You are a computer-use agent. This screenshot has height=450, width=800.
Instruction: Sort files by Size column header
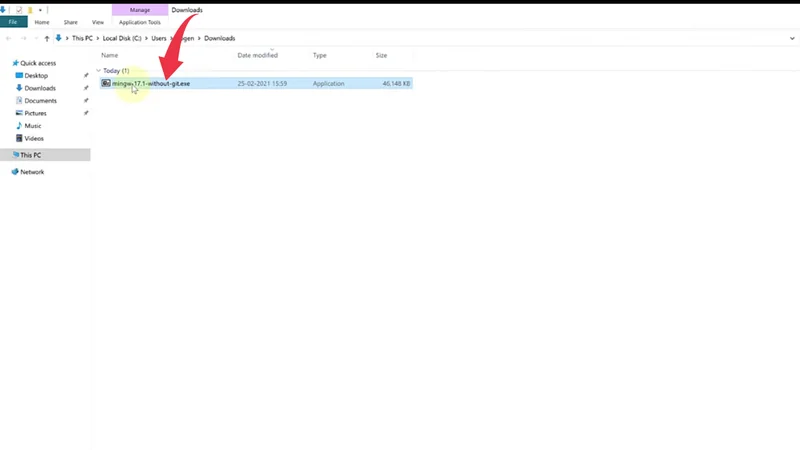381,55
